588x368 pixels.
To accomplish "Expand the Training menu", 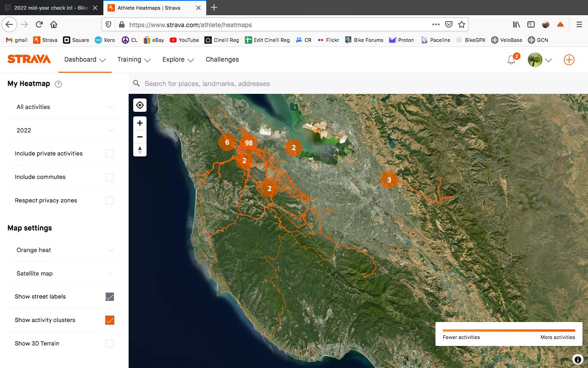I will point(134,60).
